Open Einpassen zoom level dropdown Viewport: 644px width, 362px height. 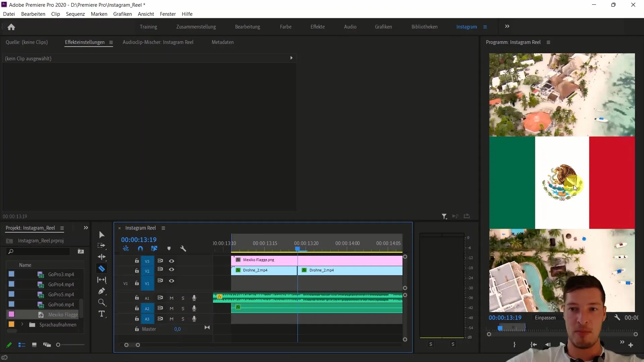pyautogui.click(x=548, y=317)
